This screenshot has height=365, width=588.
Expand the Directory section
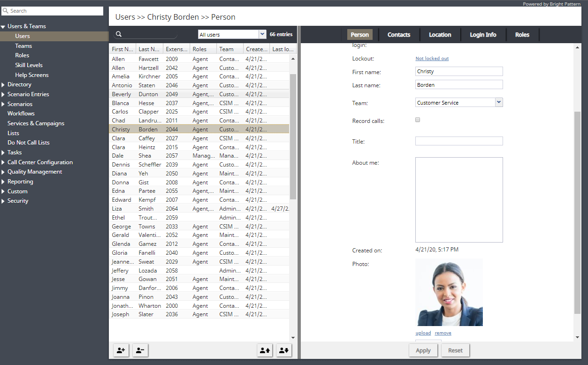pyautogui.click(x=3, y=85)
